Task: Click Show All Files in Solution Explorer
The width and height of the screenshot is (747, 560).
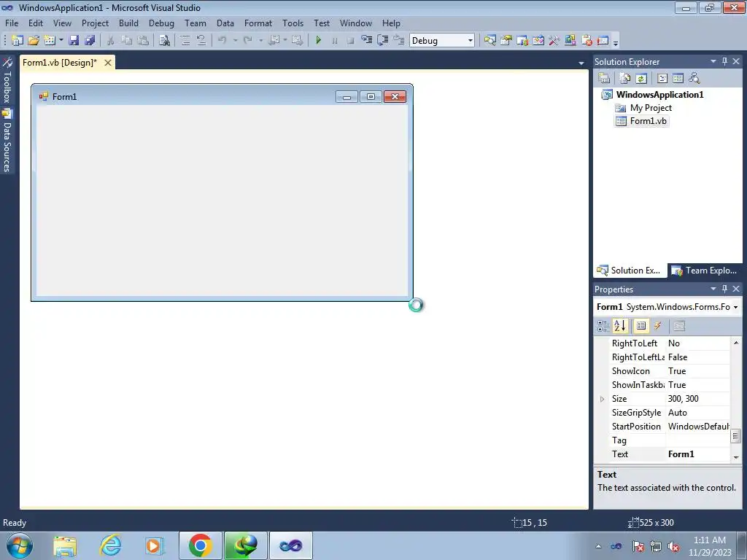Action: coord(625,78)
